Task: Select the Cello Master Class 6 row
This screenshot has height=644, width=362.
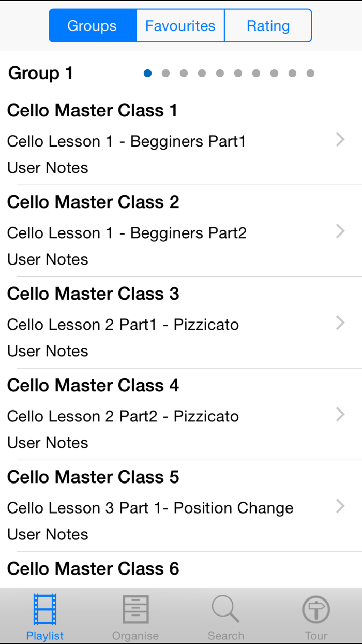Action: pos(93,568)
